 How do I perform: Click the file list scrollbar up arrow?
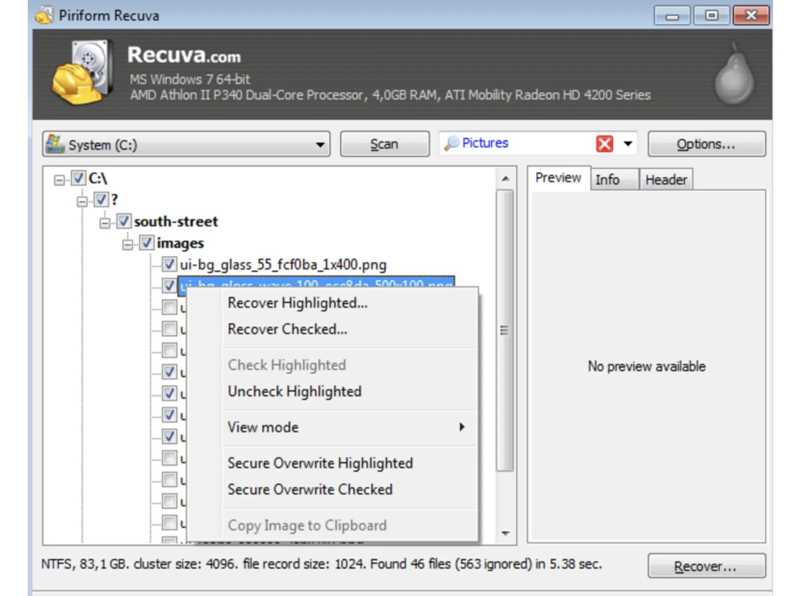505,179
